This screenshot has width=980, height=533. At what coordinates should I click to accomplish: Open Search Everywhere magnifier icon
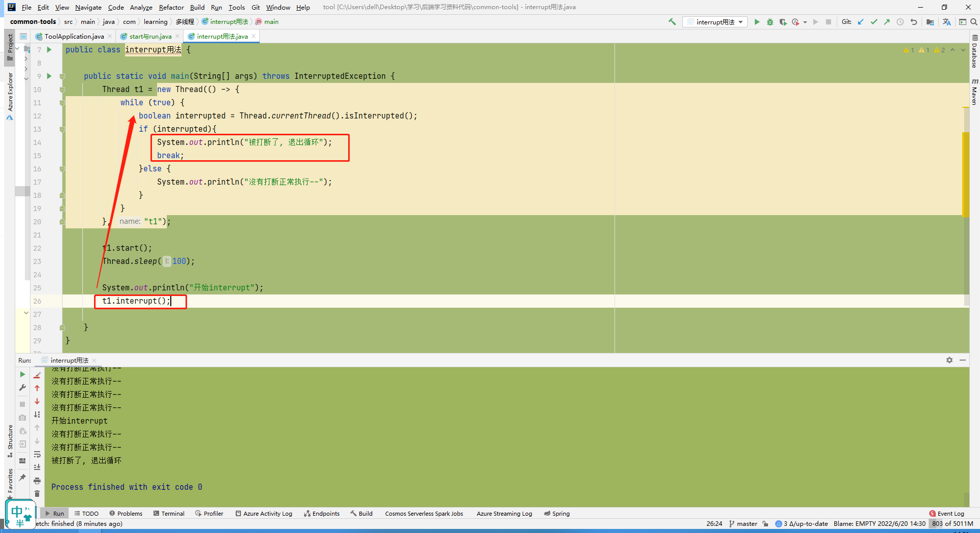click(x=974, y=22)
